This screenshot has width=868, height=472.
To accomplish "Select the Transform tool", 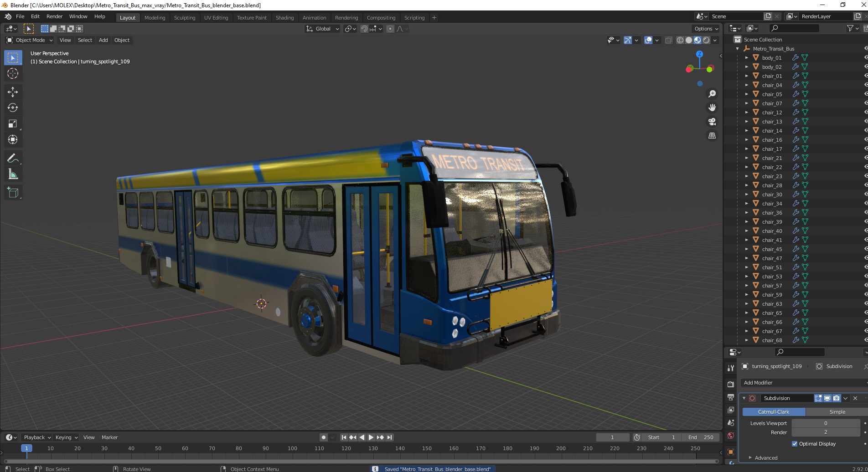I will 13,140.
